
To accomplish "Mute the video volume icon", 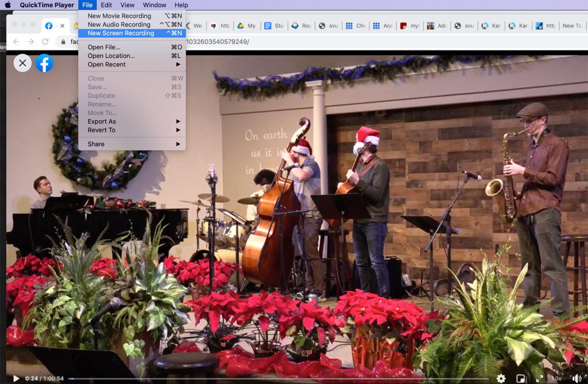I will (577, 378).
